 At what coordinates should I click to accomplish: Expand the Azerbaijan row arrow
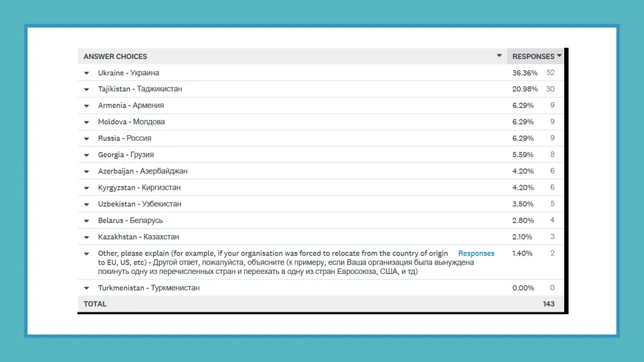[87, 171]
